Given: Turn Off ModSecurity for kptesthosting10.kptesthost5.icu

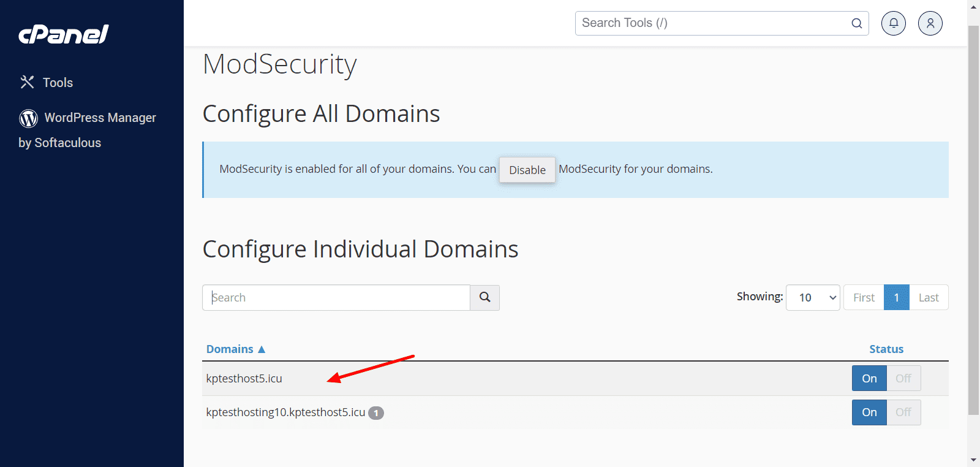Looking at the screenshot, I should click(x=903, y=412).
